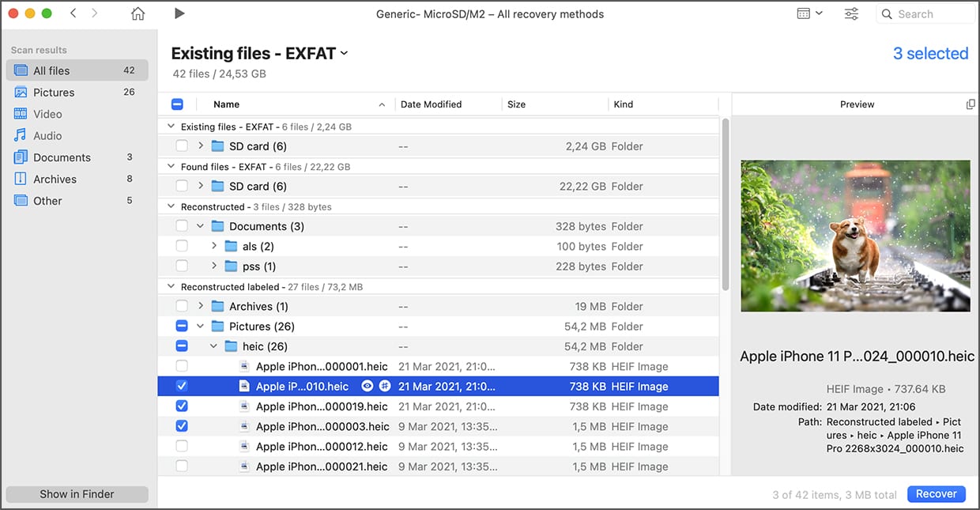Select Video category in sidebar
980x510 pixels.
[x=77, y=114]
